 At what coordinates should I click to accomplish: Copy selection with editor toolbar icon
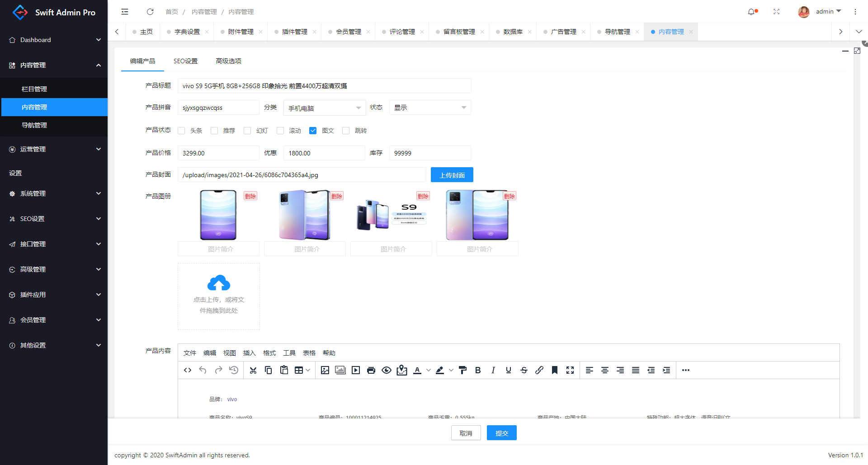click(269, 370)
